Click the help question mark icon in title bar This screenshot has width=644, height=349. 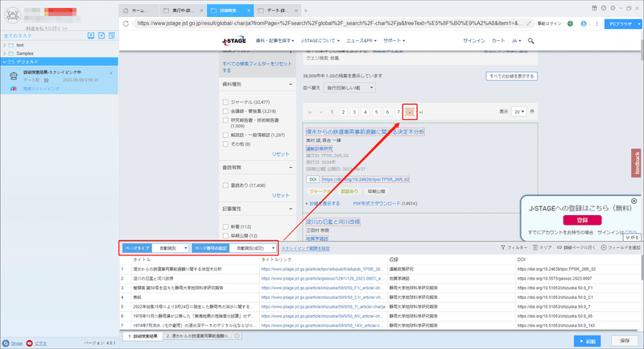(603, 8)
